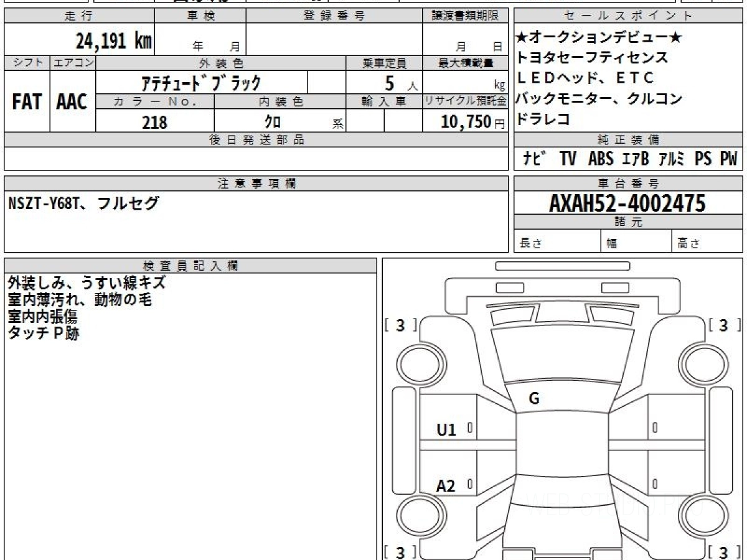Select the リサイクル預託金 header
The height and width of the screenshot is (560, 747).
465,101
